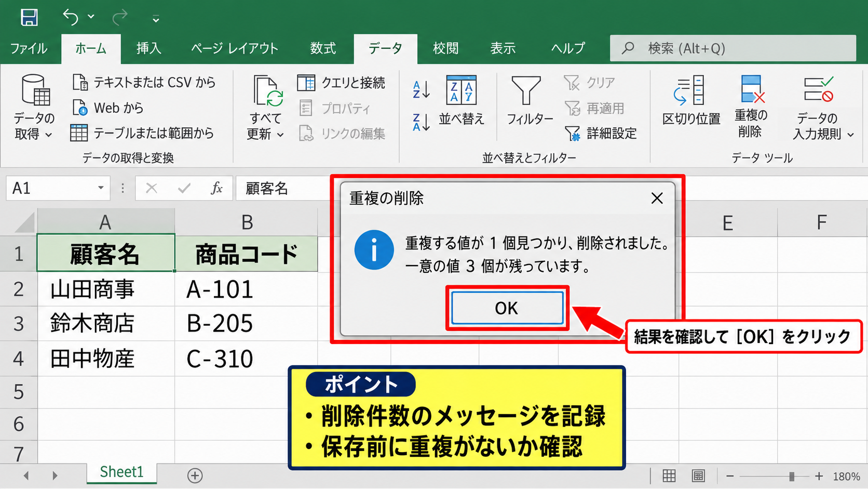Open the 並べ替え sort dialog
This screenshot has height=489, width=868.
click(462, 100)
